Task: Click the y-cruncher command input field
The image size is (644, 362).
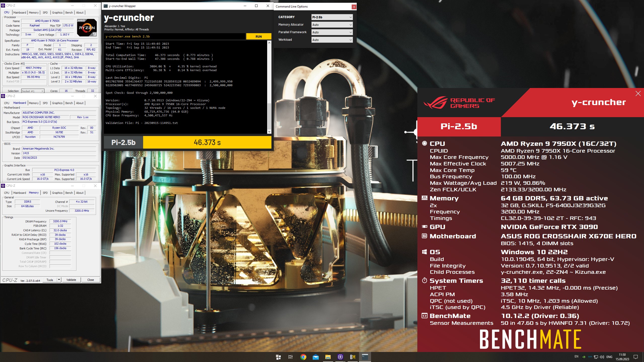Action: click(175, 36)
